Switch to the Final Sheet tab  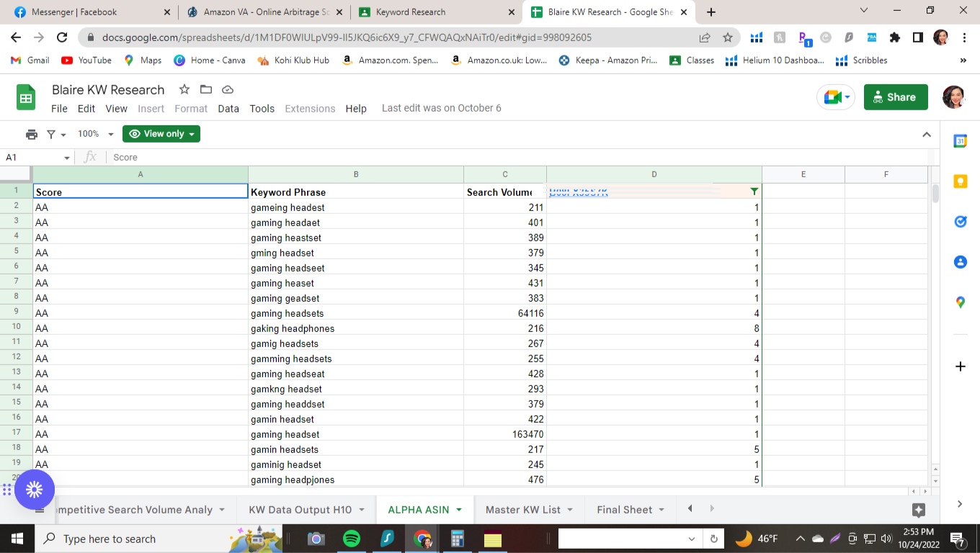point(625,510)
